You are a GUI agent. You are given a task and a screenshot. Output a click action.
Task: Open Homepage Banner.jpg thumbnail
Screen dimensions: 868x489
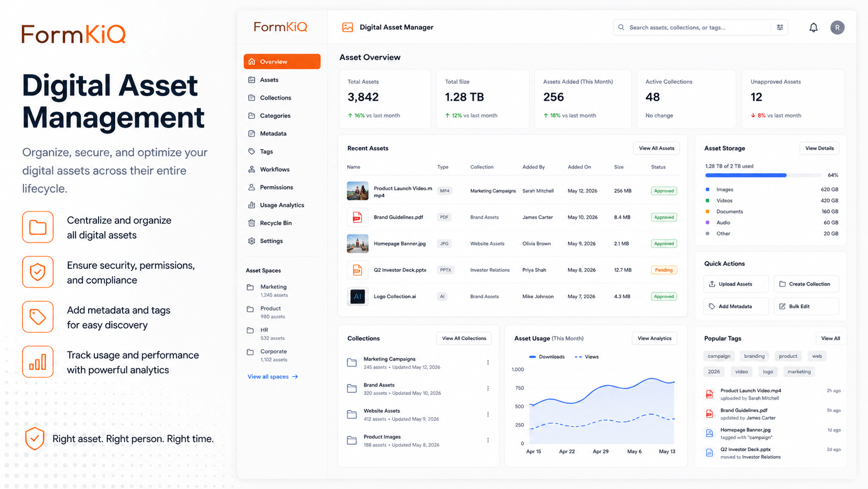(357, 243)
